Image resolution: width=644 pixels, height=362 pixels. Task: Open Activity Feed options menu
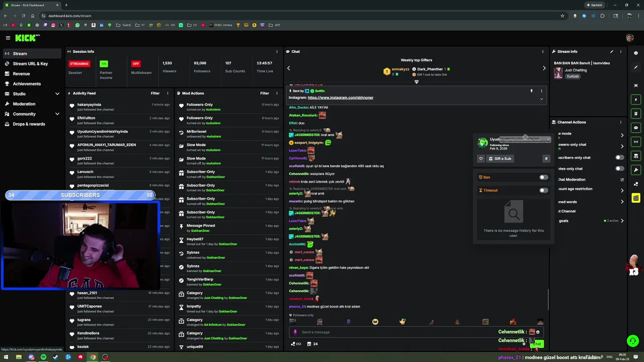(168, 93)
